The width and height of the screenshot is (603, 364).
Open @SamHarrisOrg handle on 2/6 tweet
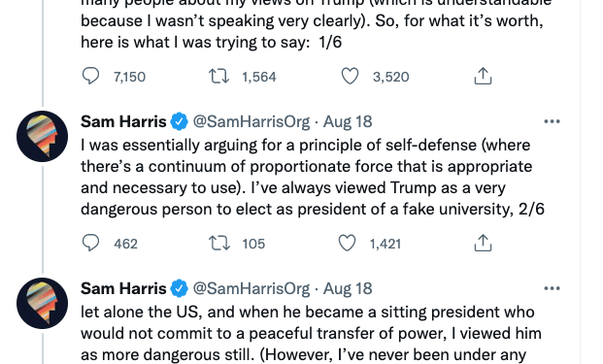pyautogui.click(x=251, y=122)
